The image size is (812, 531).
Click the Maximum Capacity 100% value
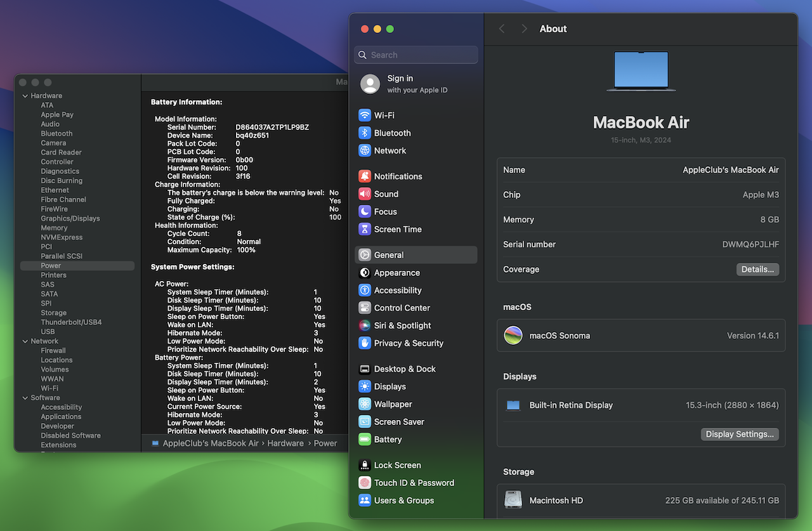point(246,250)
